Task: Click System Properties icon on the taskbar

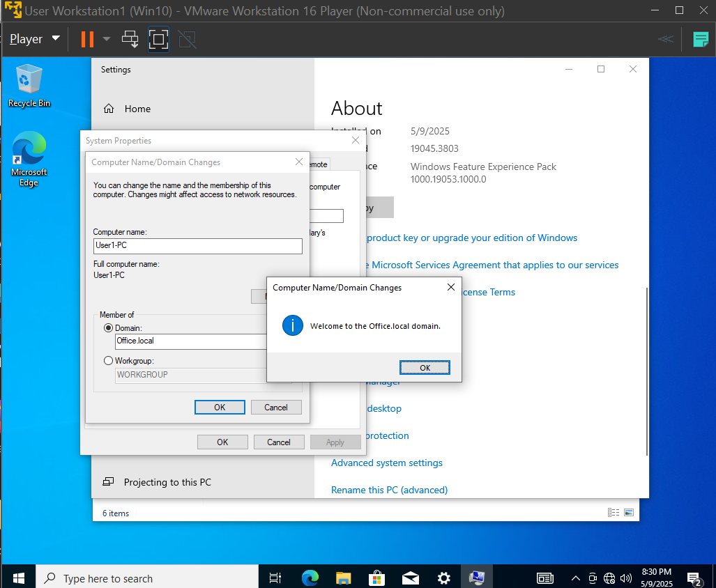Action: [477, 578]
